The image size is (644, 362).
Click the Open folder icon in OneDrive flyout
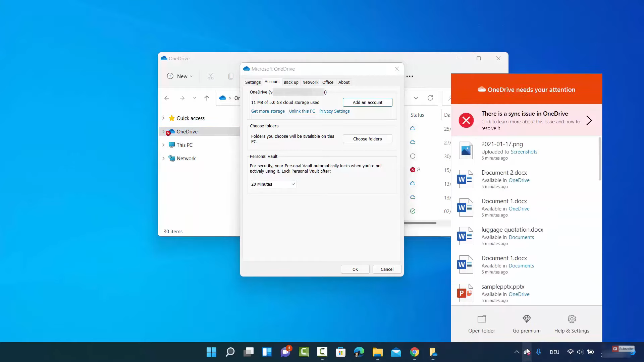[x=482, y=319]
